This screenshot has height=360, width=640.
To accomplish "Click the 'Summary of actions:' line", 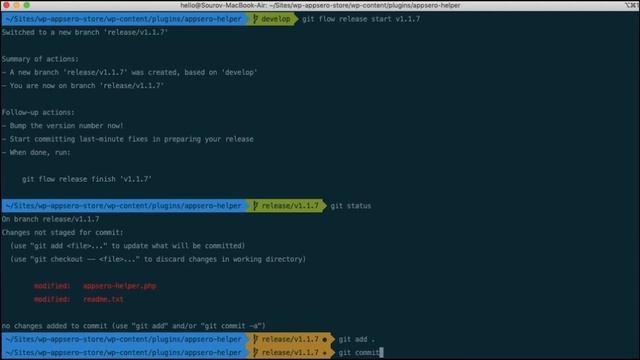I will tap(40, 59).
